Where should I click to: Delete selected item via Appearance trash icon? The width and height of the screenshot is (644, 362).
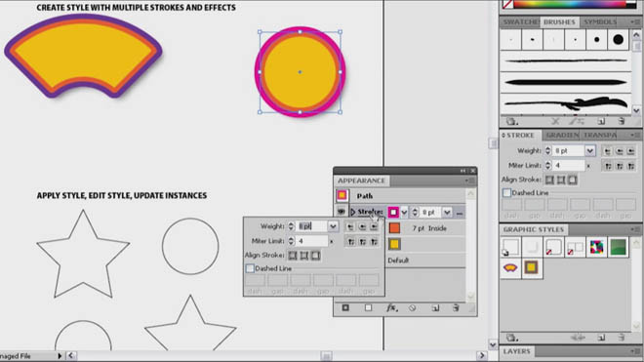(456, 307)
